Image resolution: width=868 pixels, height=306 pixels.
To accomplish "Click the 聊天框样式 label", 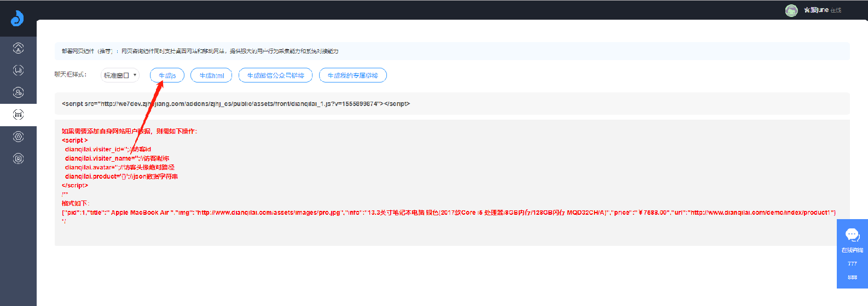I will point(71,75).
